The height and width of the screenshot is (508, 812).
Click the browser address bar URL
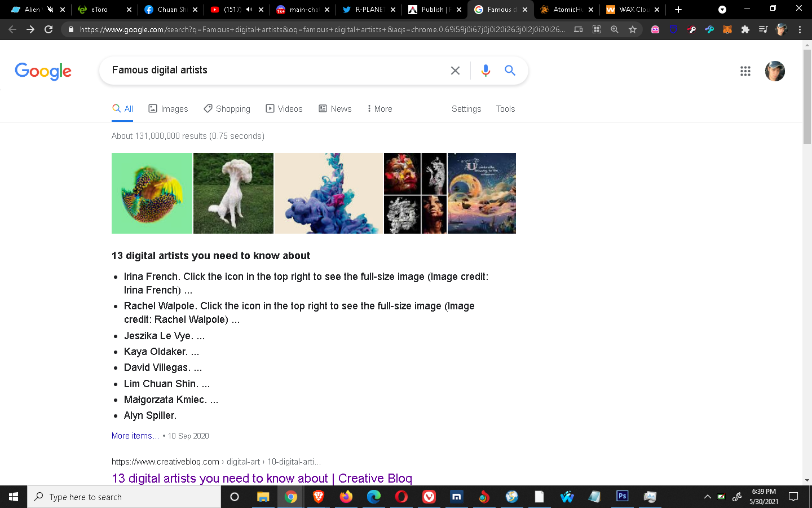click(x=322, y=29)
